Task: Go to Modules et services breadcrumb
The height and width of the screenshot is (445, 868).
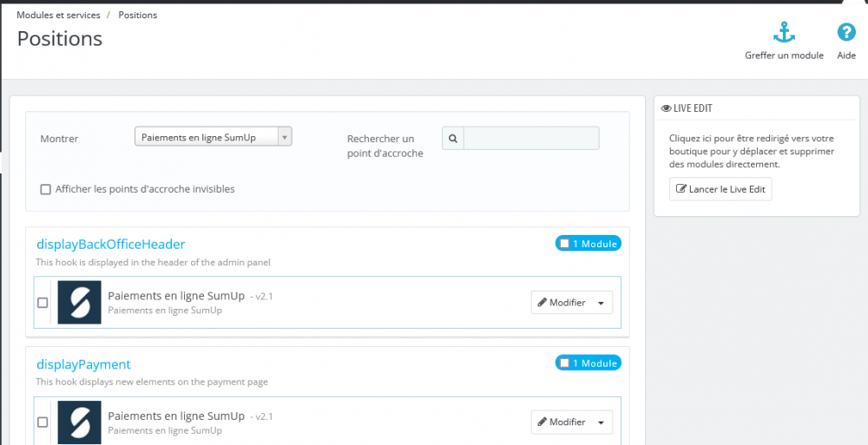Action: coord(59,15)
